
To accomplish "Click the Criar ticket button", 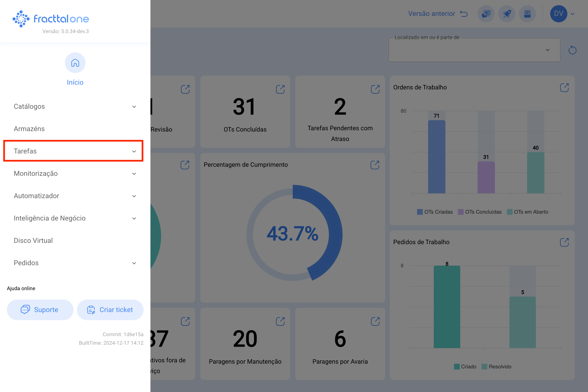I will [110, 310].
